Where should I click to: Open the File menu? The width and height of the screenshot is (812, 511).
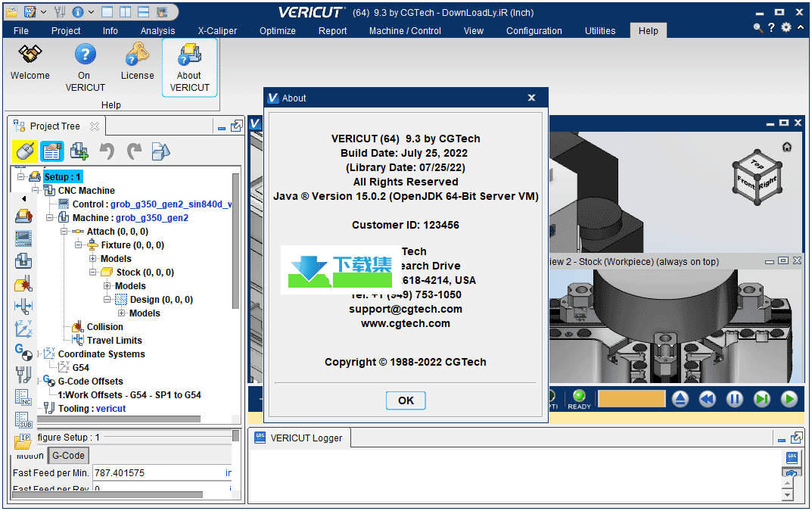21,30
